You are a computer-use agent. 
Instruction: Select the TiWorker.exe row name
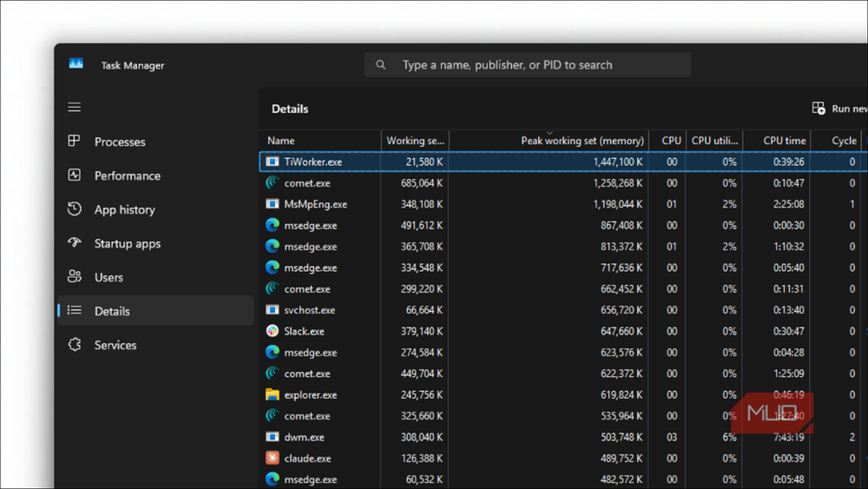[x=312, y=162]
